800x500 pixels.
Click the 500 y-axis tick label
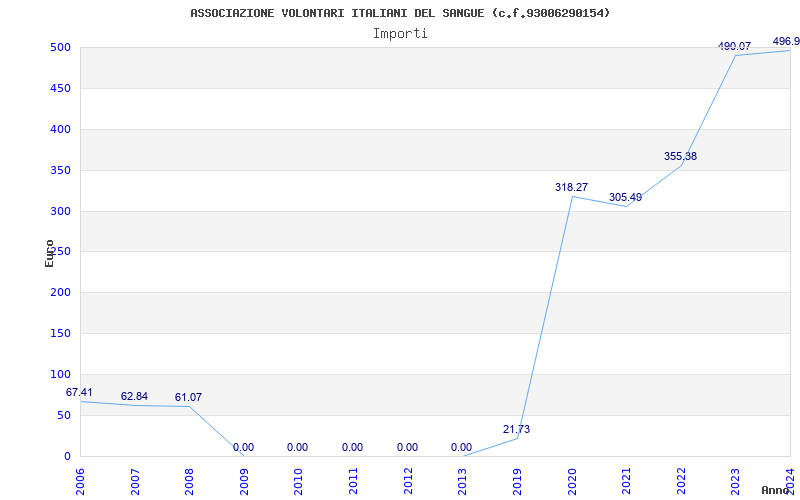point(60,47)
